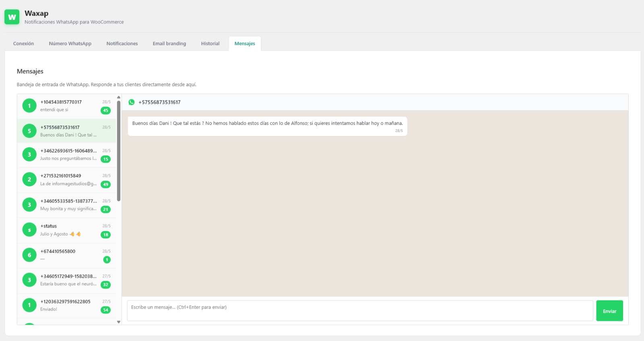This screenshot has width=644, height=341.
Task: Click avatar of +674410565800 conversation
Action: pos(29,255)
